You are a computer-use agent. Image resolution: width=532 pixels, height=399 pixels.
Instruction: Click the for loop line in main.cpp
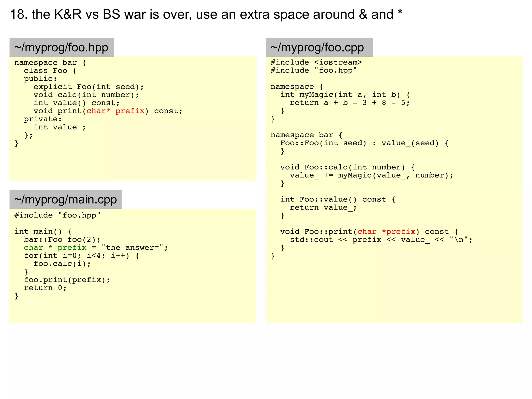81,256
